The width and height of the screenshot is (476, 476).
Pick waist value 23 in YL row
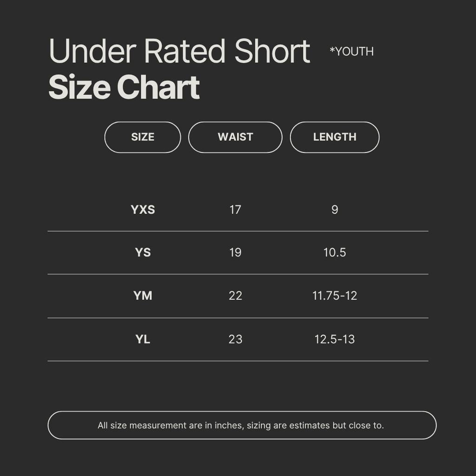click(235, 339)
